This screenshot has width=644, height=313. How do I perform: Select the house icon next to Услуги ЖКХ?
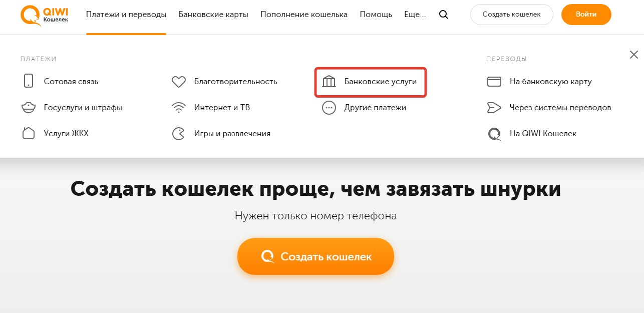pyautogui.click(x=29, y=133)
